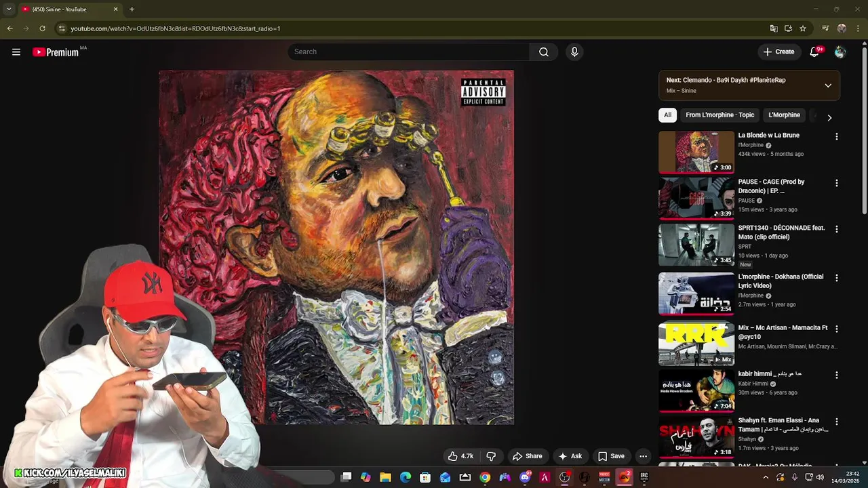868x488 pixels.
Task: Open the Mamacita mix thumbnail
Action: tap(696, 344)
